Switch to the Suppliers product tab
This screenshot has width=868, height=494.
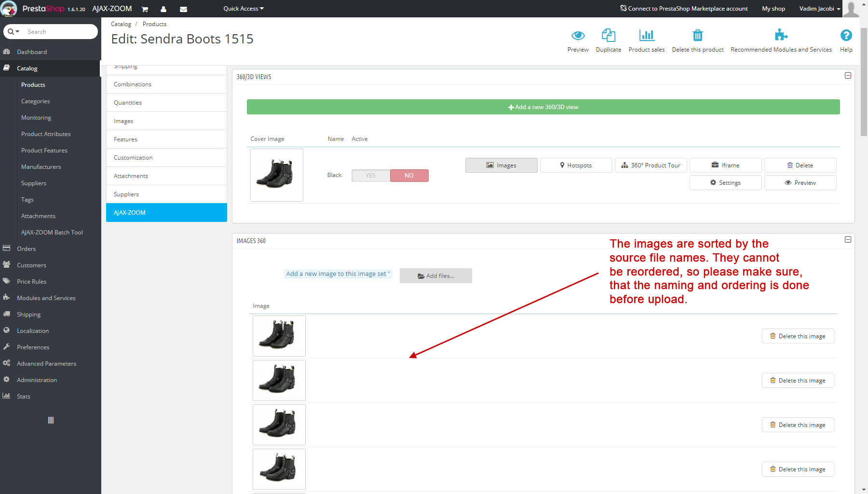[166, 194]
